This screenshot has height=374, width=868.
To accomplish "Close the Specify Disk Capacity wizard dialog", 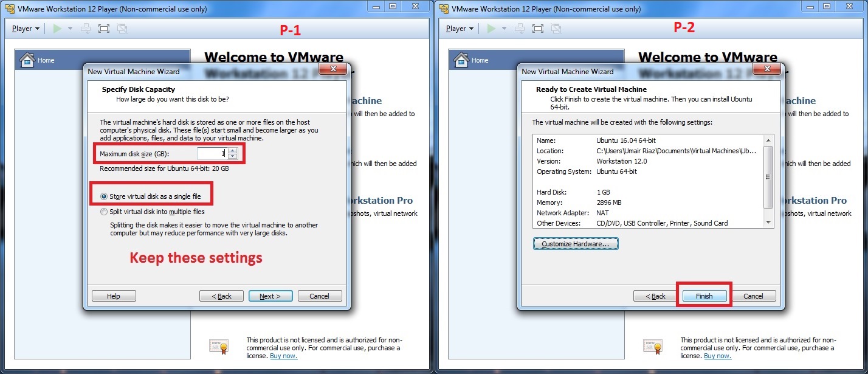I will coord(334,70).
